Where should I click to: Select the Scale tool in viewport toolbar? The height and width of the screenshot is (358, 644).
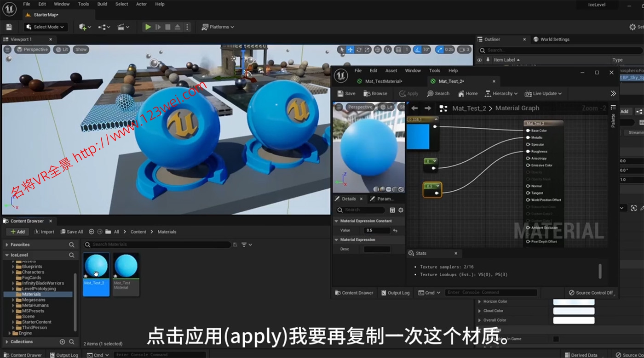366,50
